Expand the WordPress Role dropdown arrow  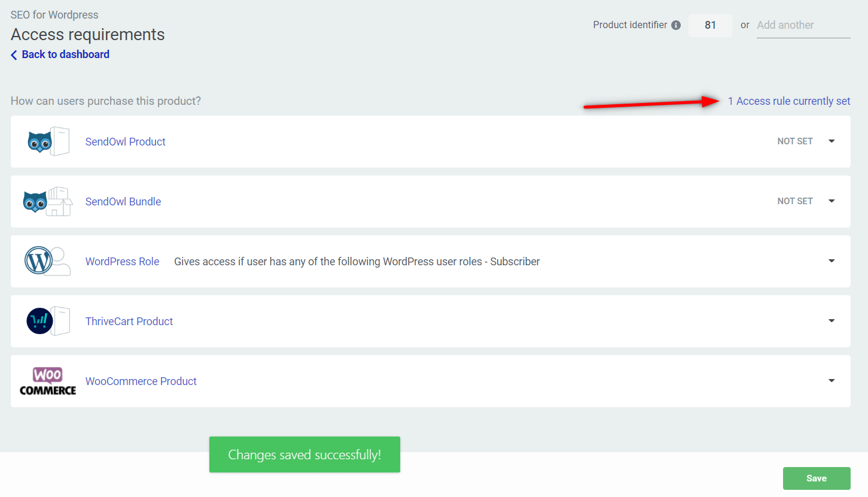(832, 261)
